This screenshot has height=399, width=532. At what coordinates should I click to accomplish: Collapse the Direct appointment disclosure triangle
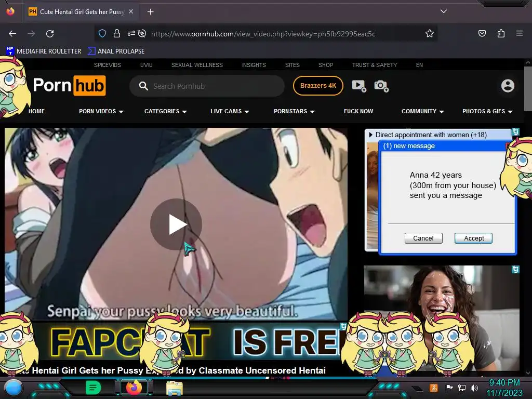370,135
